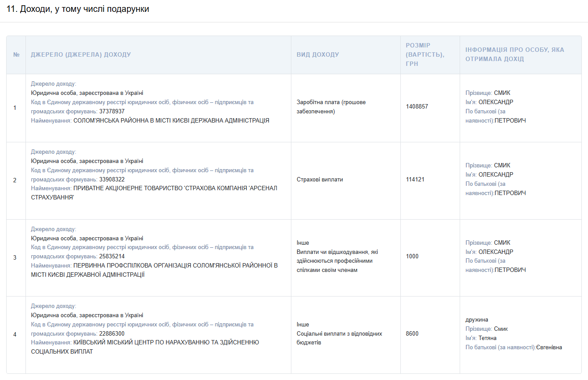The width and height of the screenshot is (588, 380).
Task: Click the 'Вид доходу' column header
Action: point(318,55)
